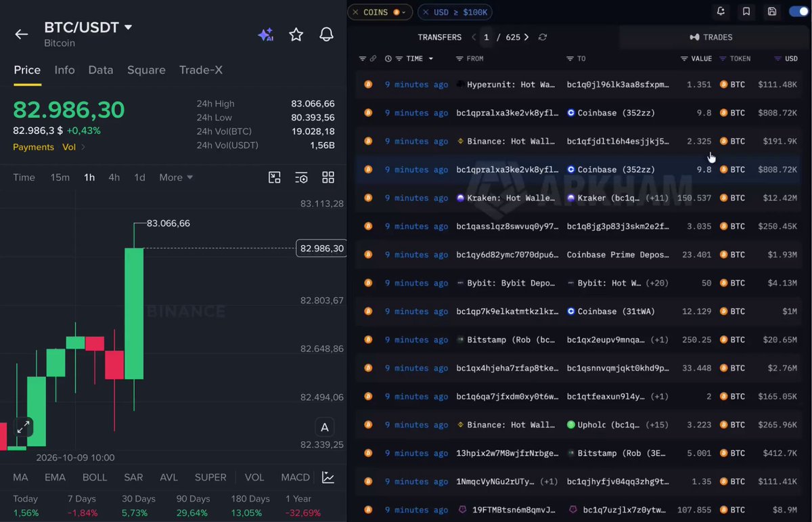This screenshot has width=812, height=522.
Task: Bookmark the Arkham filter view
Action: 746,12
